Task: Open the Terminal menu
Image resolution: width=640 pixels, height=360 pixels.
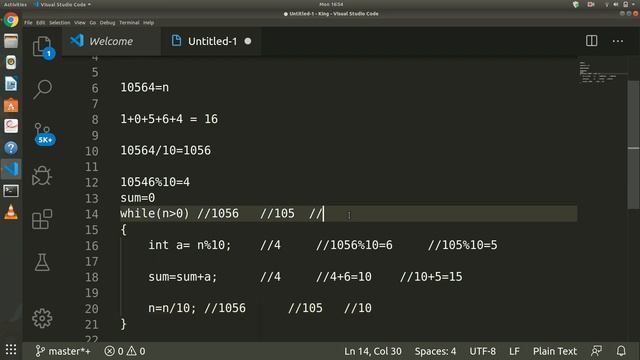Action: click(129, 22)
